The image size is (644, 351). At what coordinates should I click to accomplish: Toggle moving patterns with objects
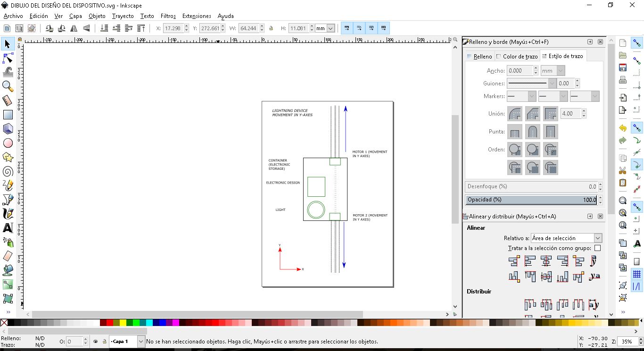(384, 28)
